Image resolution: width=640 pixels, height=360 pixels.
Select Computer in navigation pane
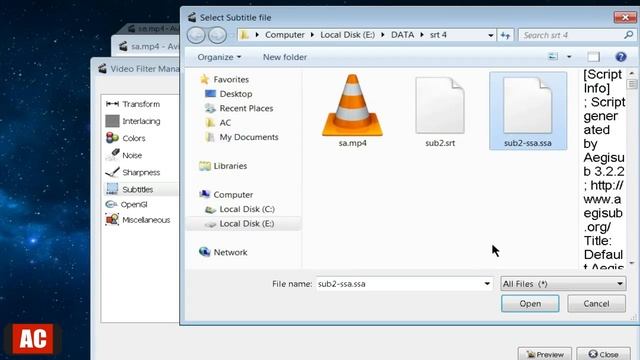226,195
